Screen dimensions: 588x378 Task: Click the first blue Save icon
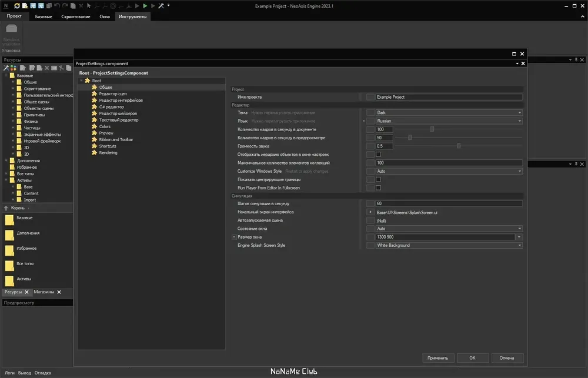(33, 6)
